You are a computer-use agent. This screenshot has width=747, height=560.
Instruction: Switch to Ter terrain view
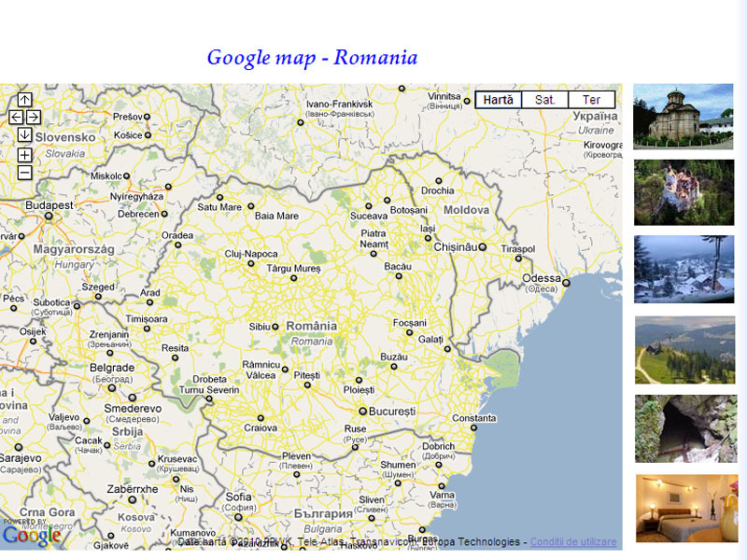pos(591,100)
